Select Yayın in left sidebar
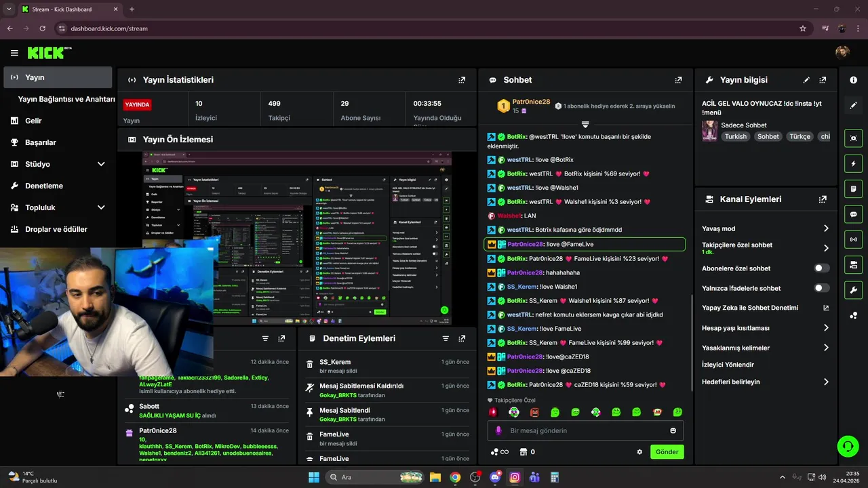This screenshot has height=488, width=868. pyautogui.click(x=58, y=77)
